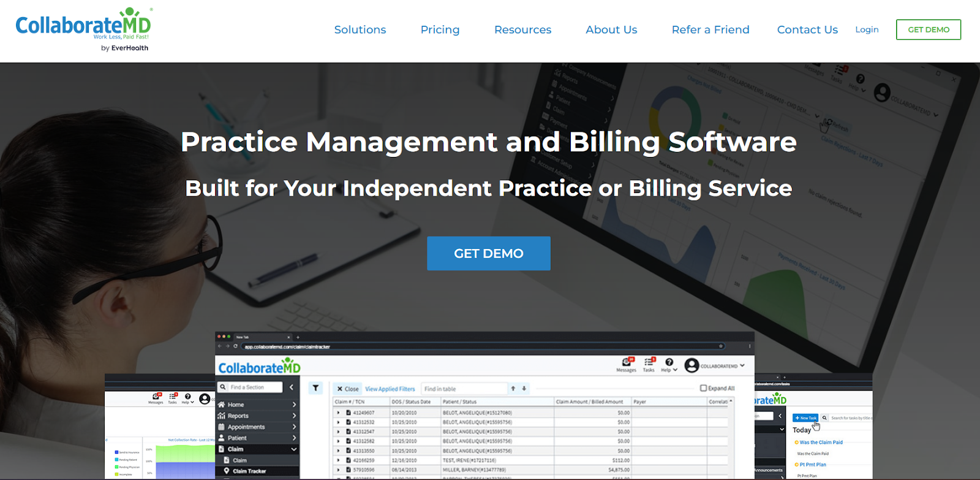Screen dimensions: 980x480
Task: Click the back arrow in Claim Tracker browser
Action: (221, 346)
